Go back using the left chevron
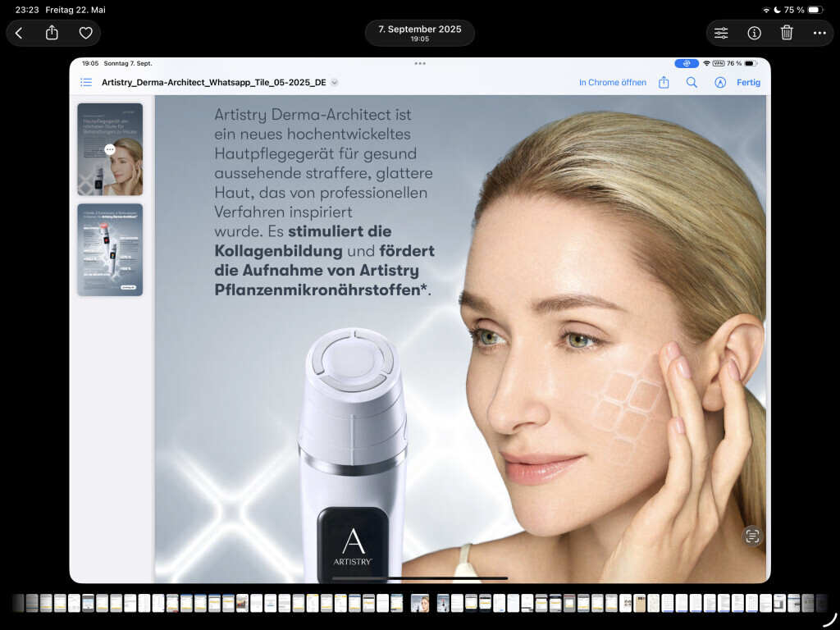Image resolution: width=840 pixels, height=630 pixels. tap(19, 33)
